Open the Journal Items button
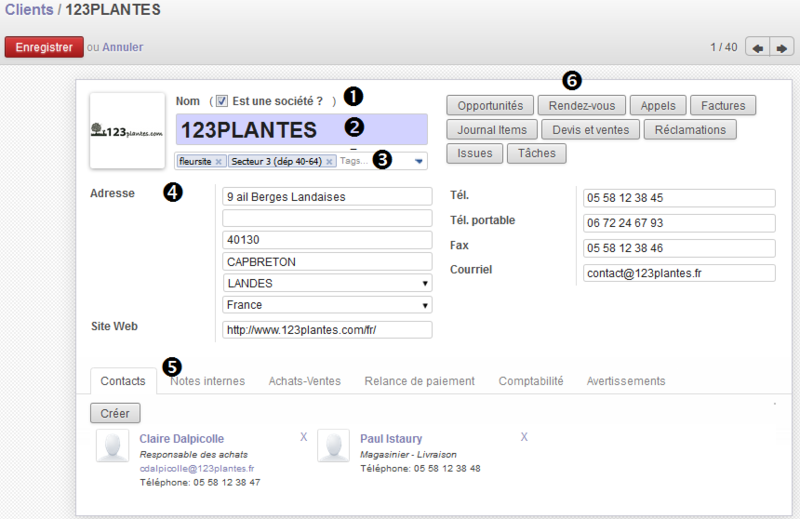This screenshot has width=800, height=519. (x=492, y=130)
